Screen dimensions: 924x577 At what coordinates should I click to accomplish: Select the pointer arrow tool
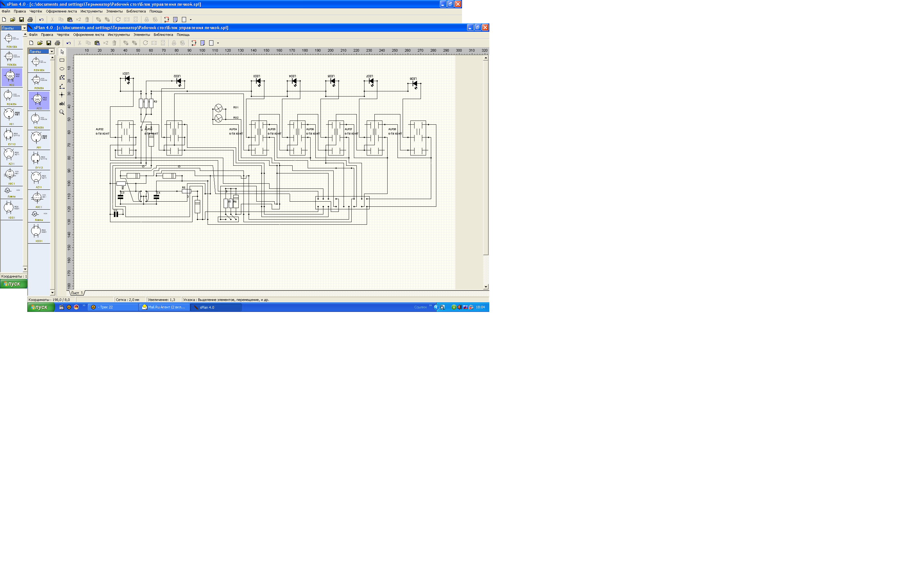[x=62, y=52]
